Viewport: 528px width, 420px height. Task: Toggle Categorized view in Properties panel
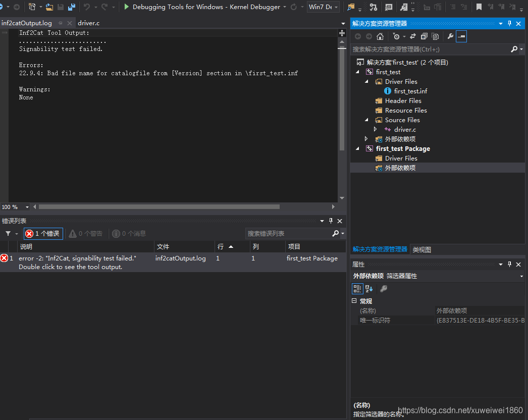tap(357, 289)
